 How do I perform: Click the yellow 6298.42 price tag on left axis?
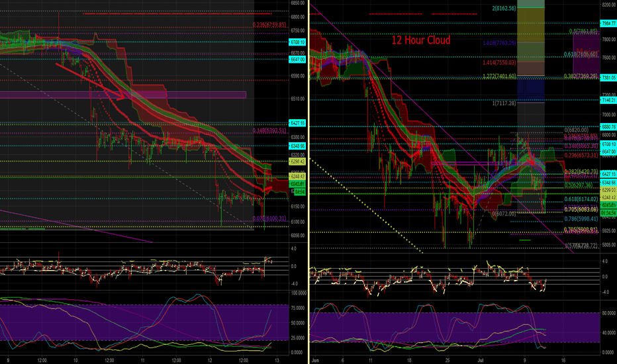[297, 161]
